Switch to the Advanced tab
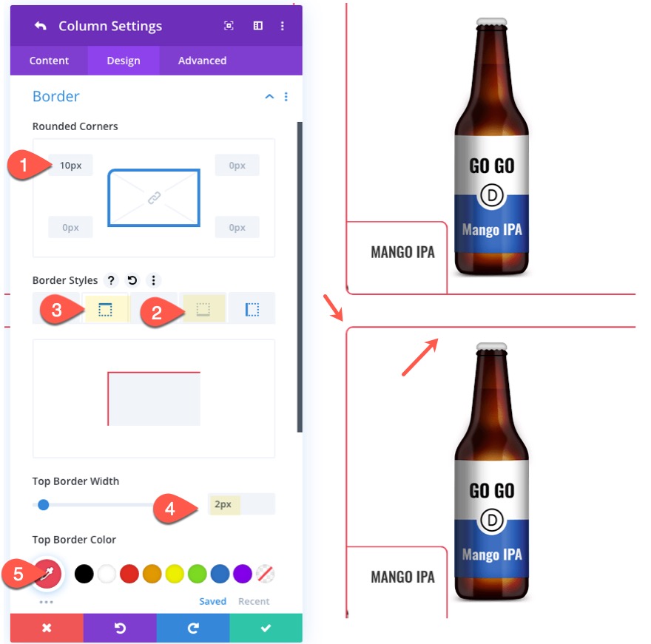Screen dimensions: 651x644 [202, 61]
